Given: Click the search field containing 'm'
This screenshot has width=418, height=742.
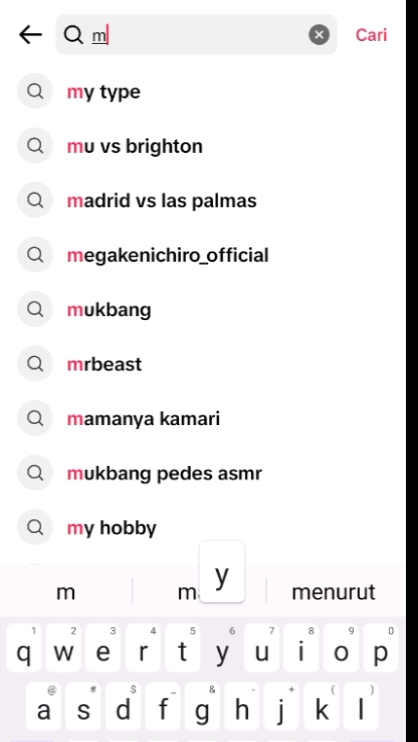Looking at the screenshot, I should [x=196, y=35].
